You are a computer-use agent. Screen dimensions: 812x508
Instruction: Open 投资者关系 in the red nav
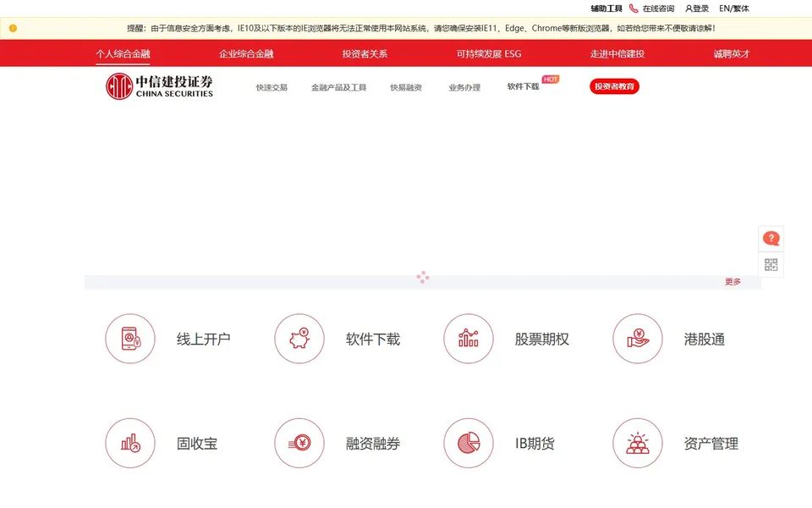365,53
